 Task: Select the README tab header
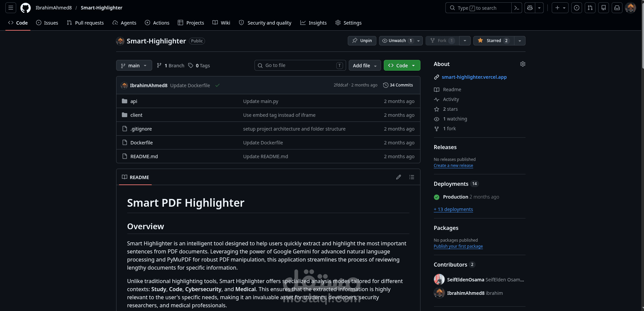click(x=135, y=177)
